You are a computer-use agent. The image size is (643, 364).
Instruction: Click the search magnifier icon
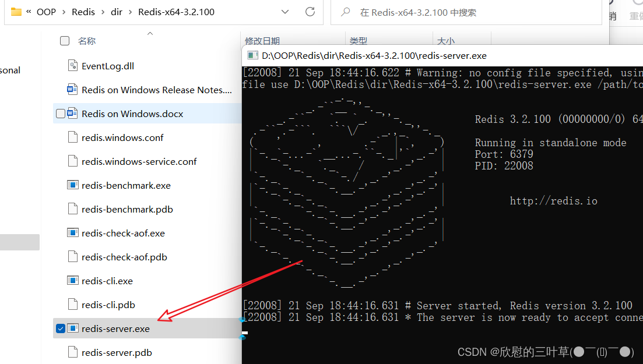(346, 12)
